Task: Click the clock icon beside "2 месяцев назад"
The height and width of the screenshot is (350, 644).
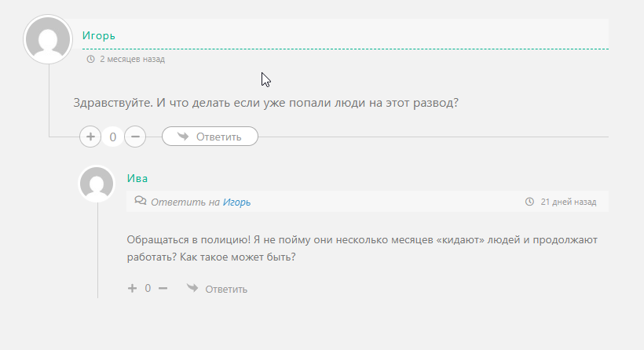Action: [x=90, y=59]
